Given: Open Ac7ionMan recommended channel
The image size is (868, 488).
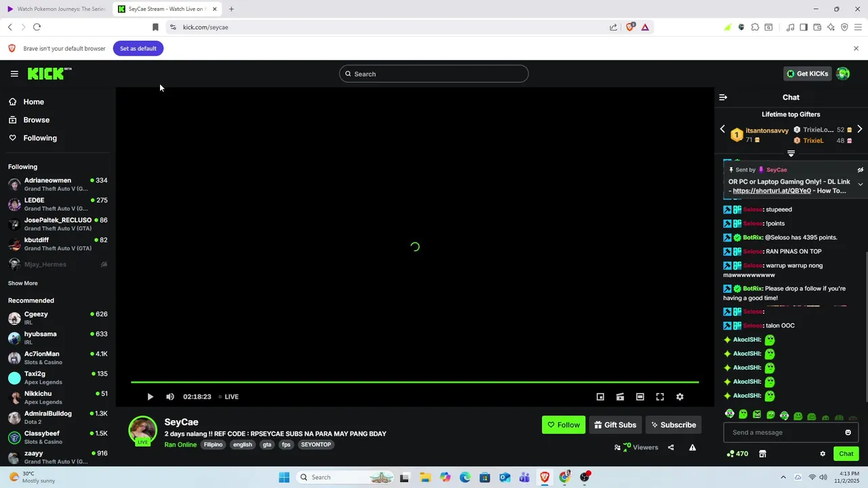Looking at the screenshot, I should pyautogui.click(x=57, y=358).
